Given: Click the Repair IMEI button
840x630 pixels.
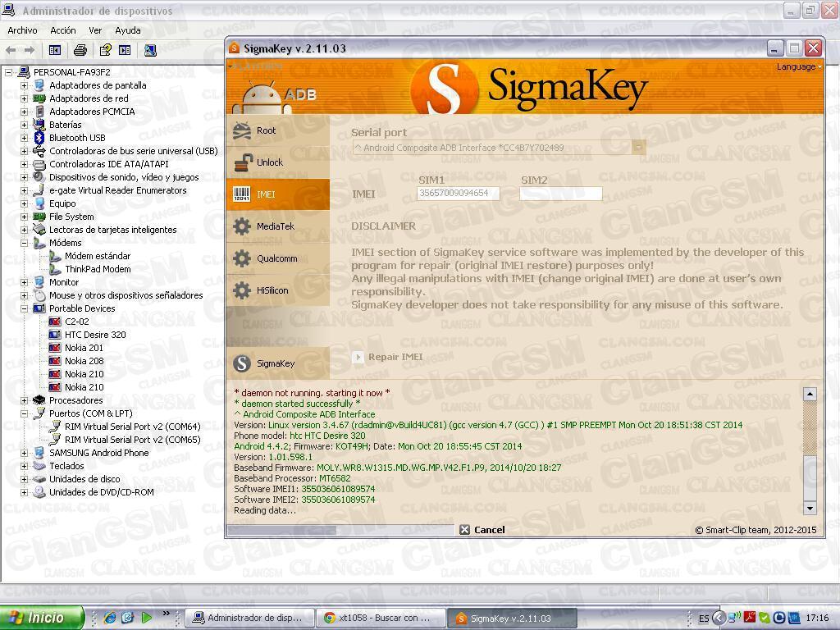Looking at the screenshot, I should (x=388, y=358).
